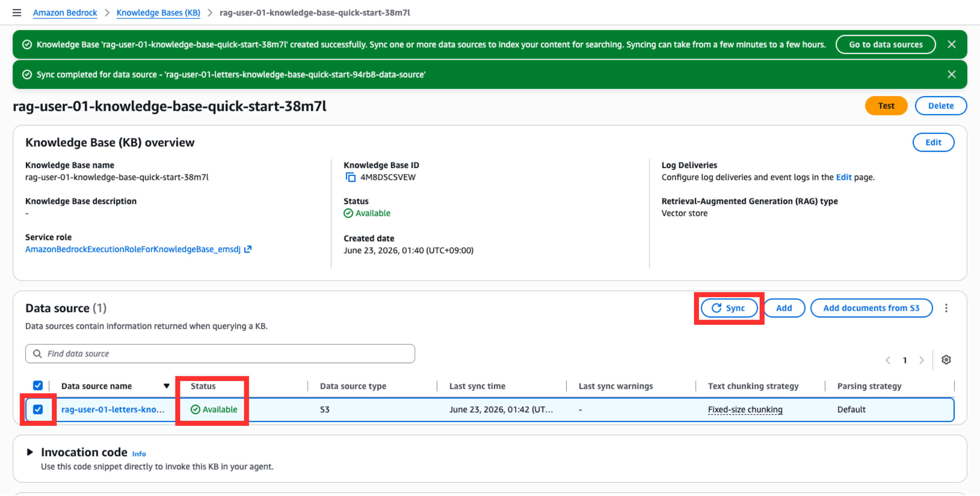The image size is (980, 496).
Task: Click the Status column header
Action: (x=203, y=386)
